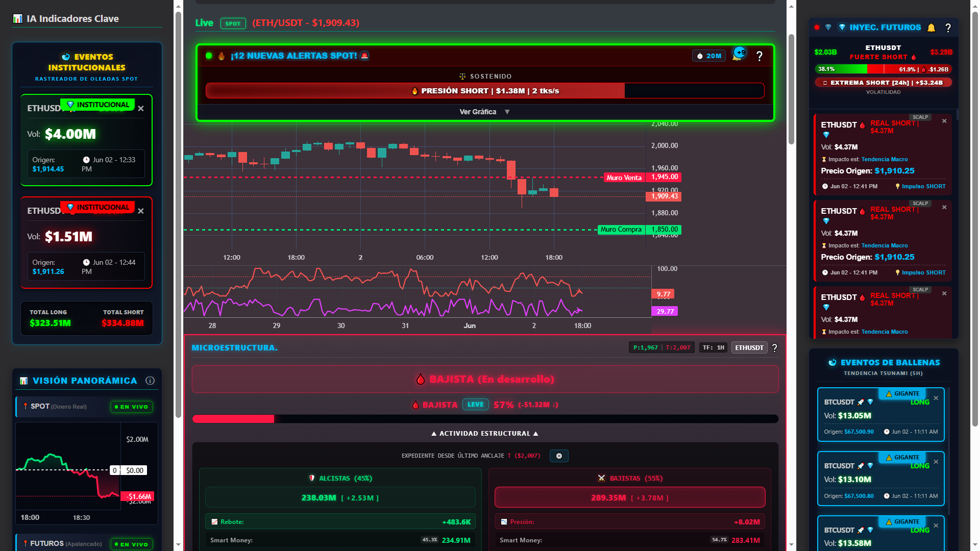Dismiss the $4.00M institutional ETHUSD card

141,109
